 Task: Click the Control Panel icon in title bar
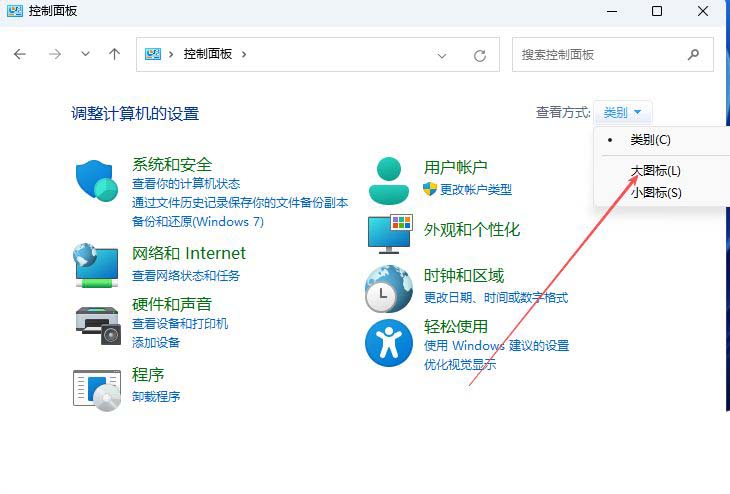pyautogui.click(x=15, y=11)
